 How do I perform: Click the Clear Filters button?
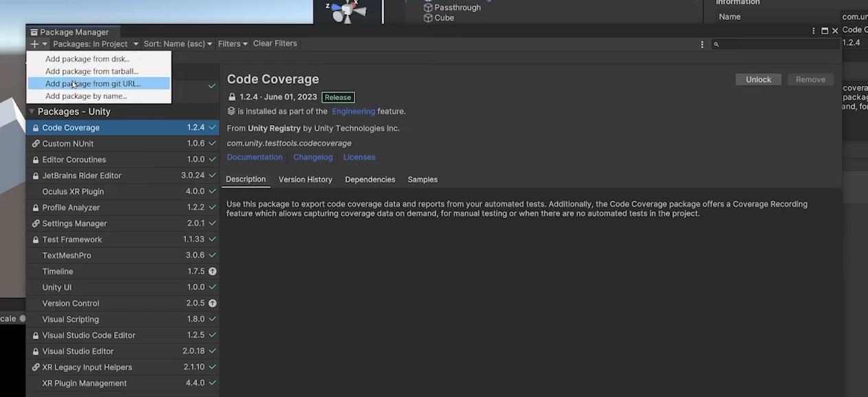275,43
